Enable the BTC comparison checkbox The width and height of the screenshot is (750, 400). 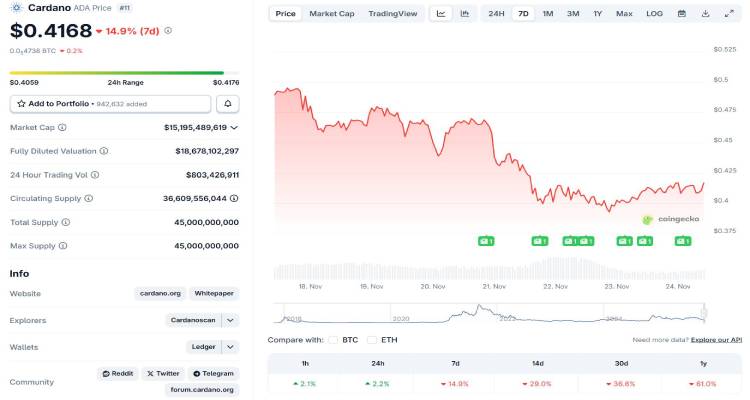333,340
